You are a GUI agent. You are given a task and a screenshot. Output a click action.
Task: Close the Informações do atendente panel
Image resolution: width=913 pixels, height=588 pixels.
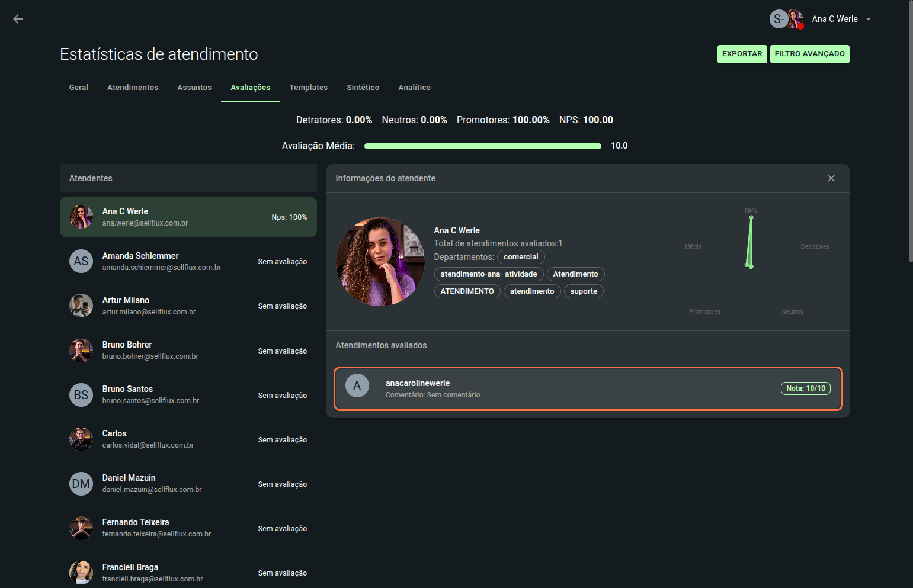click(831, 178)
